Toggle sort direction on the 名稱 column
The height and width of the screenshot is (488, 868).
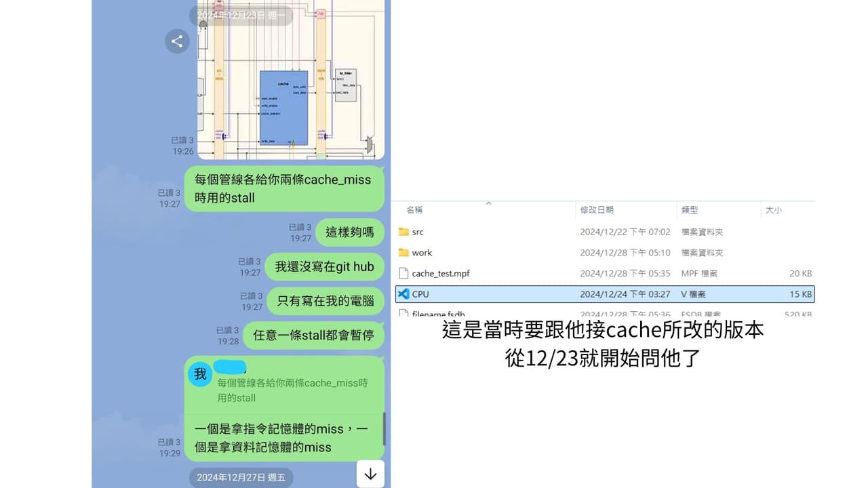[x=413, y=210]
